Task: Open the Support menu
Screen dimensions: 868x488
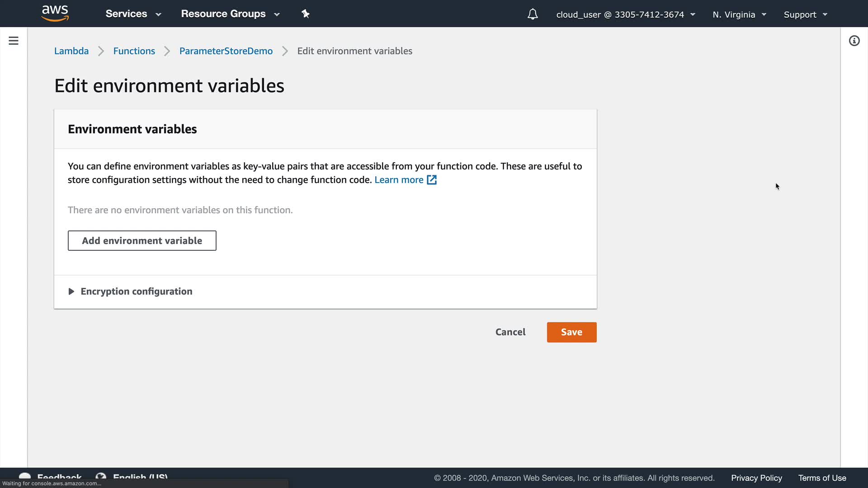Action: (x=805, y=14)
